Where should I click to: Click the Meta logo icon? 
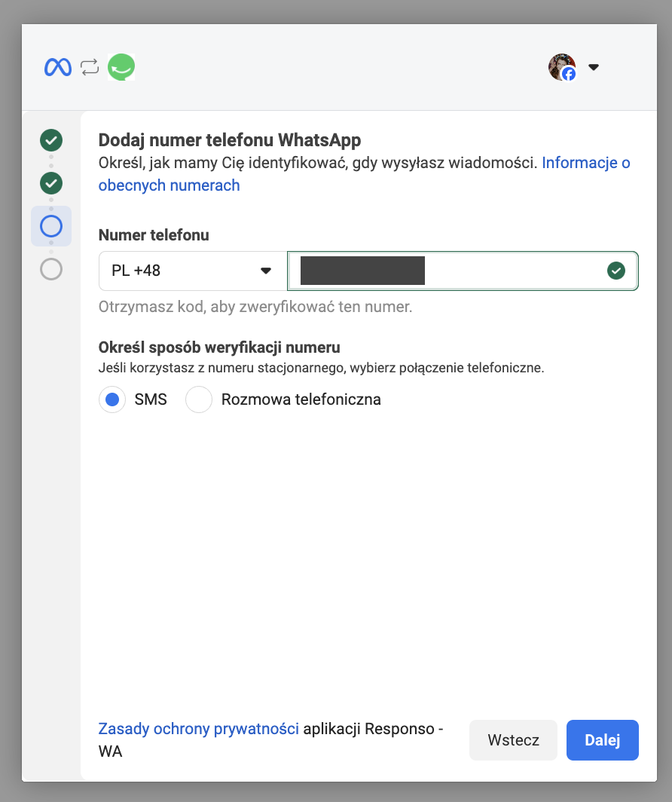click(x=57, y=68)
